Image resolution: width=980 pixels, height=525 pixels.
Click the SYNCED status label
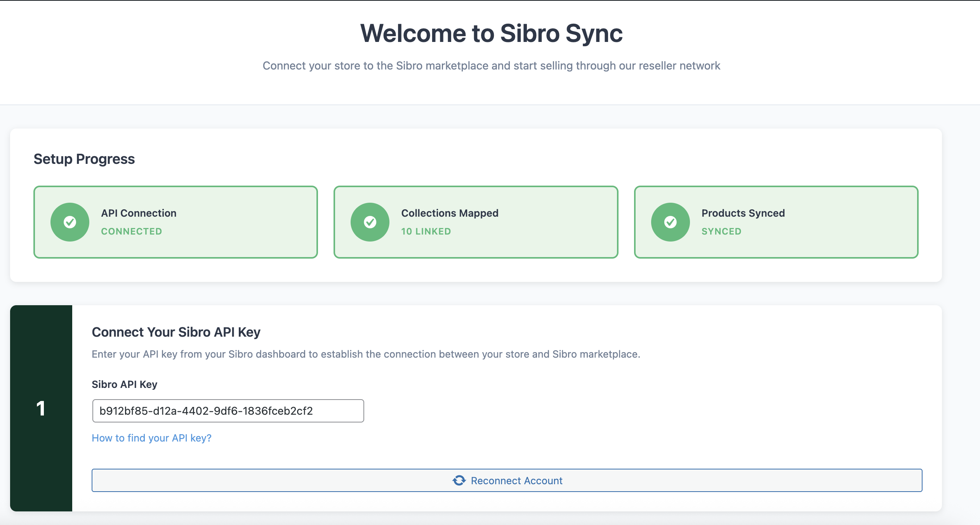click(x=721, y=231)
